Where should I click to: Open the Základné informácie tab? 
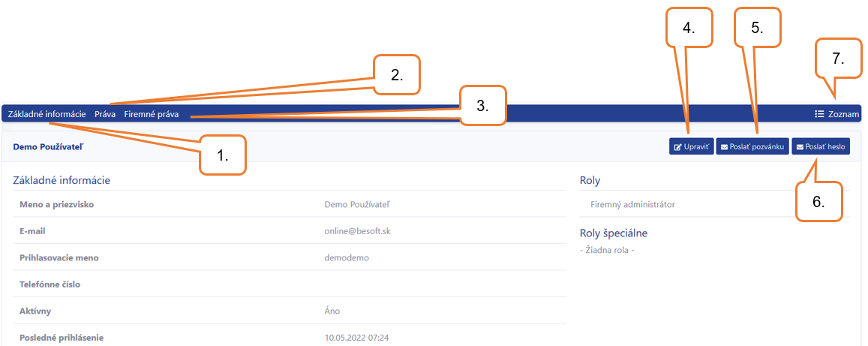(47, 115)
